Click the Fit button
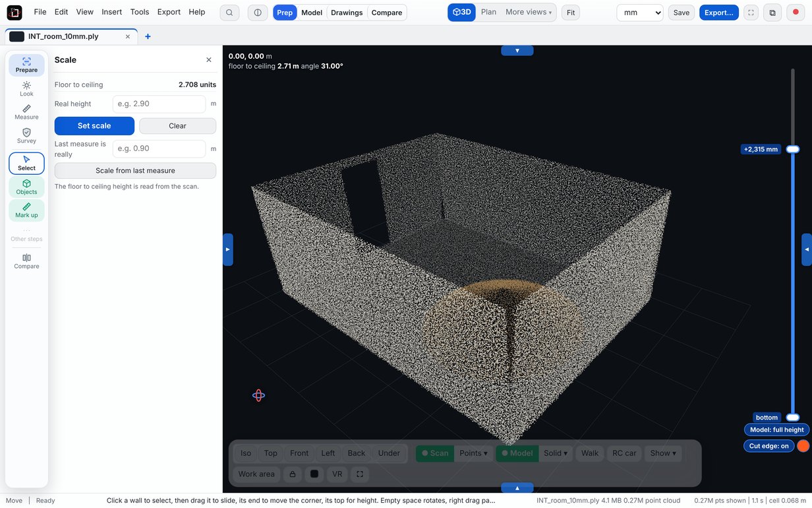 571,13
